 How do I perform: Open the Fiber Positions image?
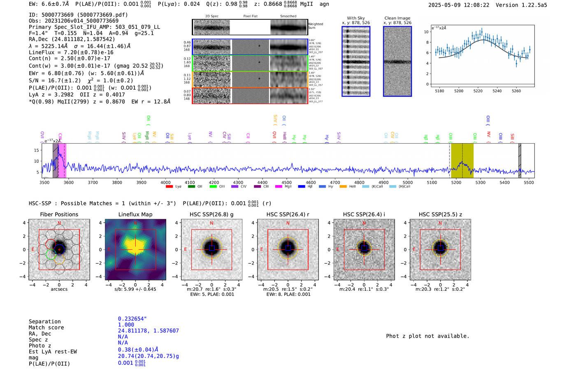click(x=59, y=250)
